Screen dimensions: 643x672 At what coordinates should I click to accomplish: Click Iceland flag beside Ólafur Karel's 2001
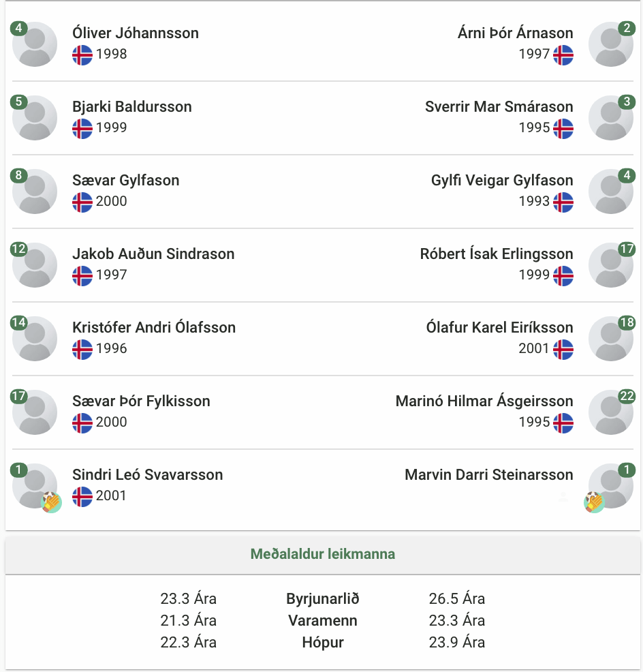point(563,349)
